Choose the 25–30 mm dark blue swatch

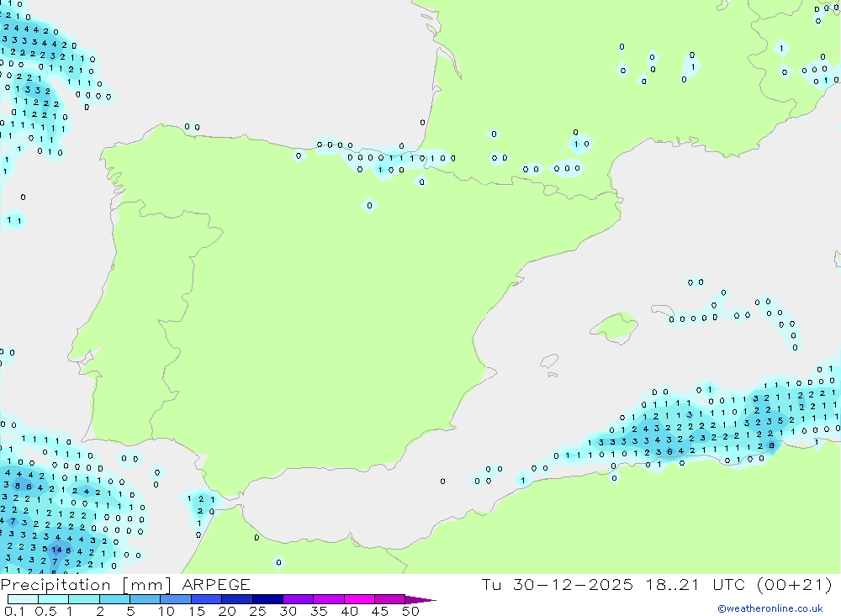tap(267, 599)
